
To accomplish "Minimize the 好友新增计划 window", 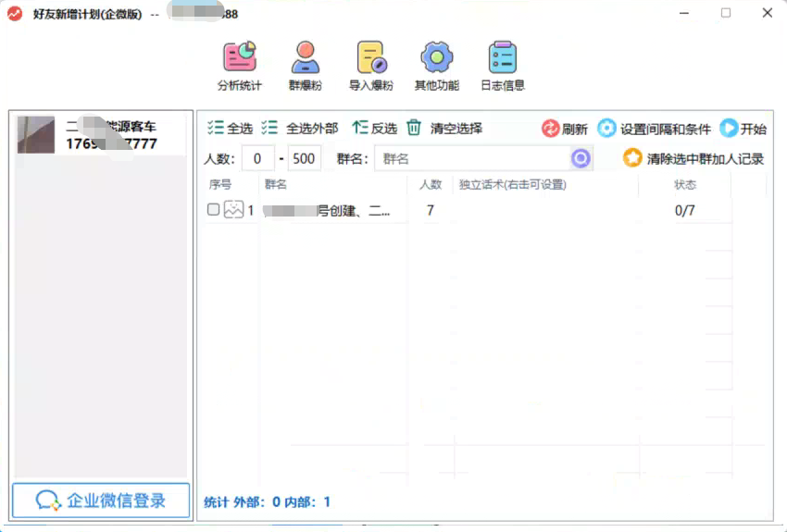I will tap(684, 13).
